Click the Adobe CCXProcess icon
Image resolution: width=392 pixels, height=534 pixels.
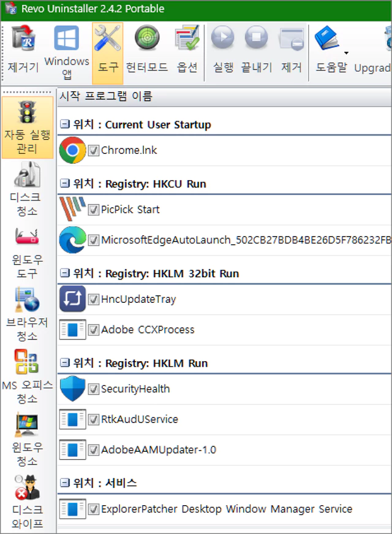point(72,329)
